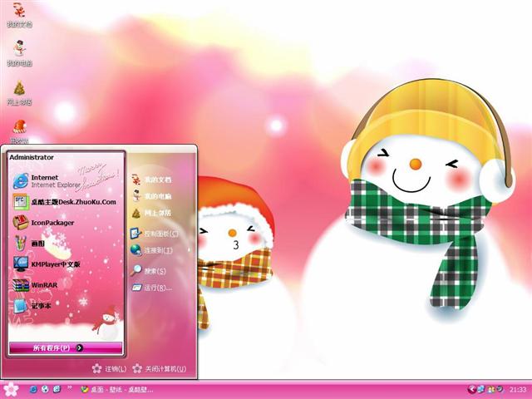Select the Santa hat desktop icon
This screenshot has height=399, width=532.
pos(19,131)
